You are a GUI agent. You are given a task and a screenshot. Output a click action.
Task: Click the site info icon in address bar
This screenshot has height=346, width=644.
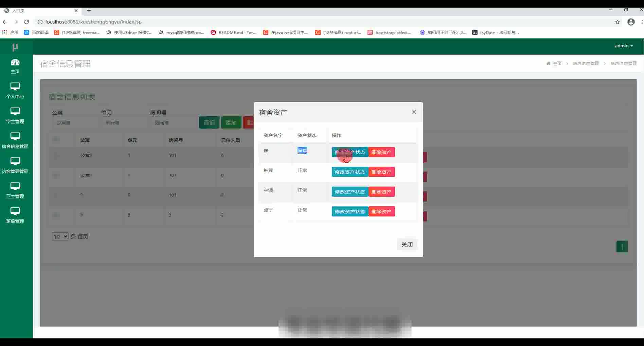coord(40,22)
